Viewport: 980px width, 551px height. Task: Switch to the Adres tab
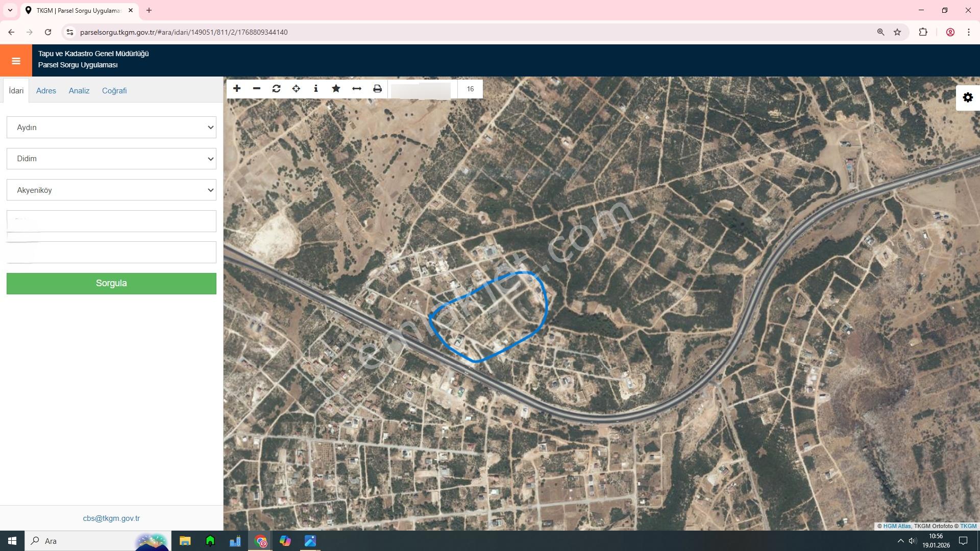pyautogui.click(x=46, y=91)
